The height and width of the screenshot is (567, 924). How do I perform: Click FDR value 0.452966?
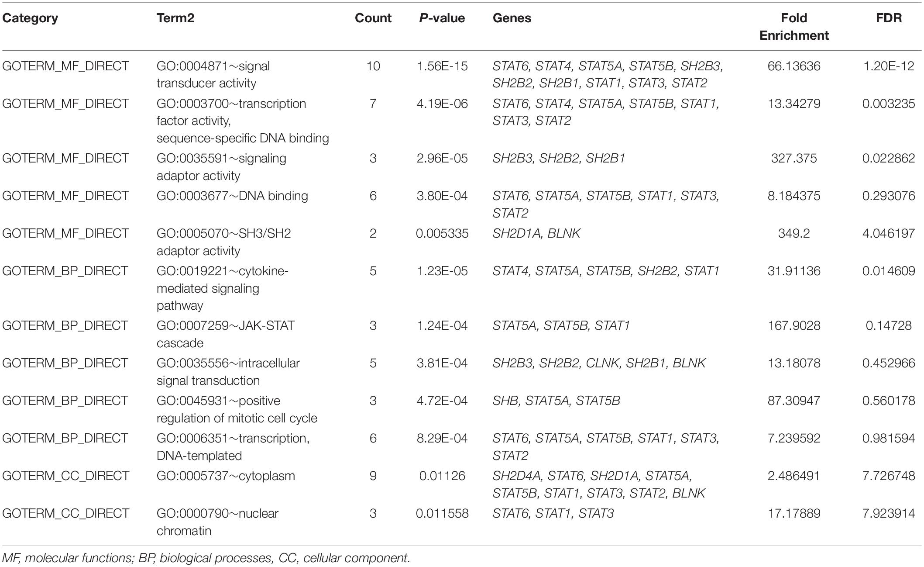[x=889, y=363]
